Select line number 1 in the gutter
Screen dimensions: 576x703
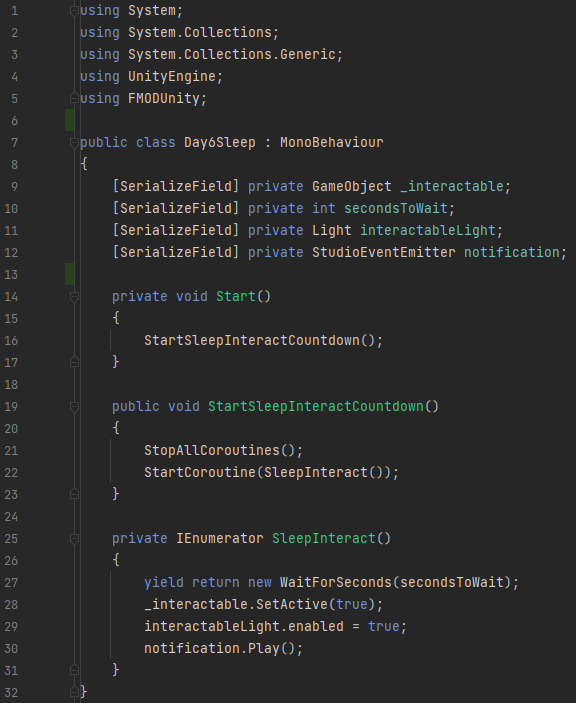tap(14, 11)
